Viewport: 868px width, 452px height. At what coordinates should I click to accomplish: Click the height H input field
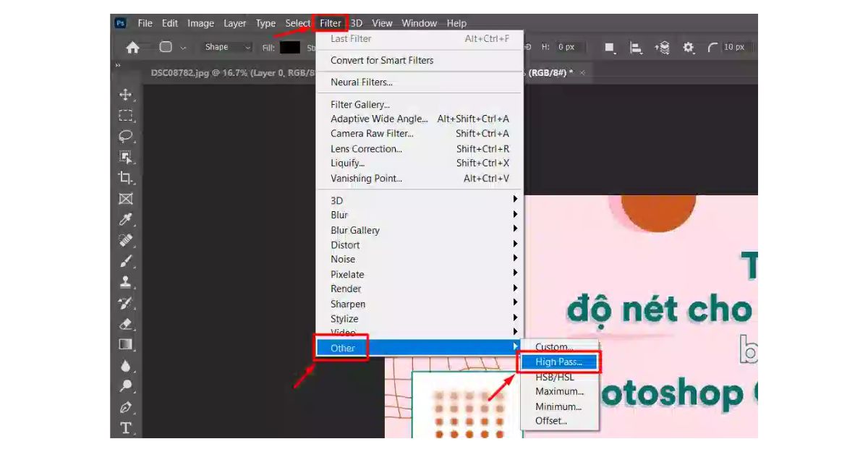click(x=571, y=47)
